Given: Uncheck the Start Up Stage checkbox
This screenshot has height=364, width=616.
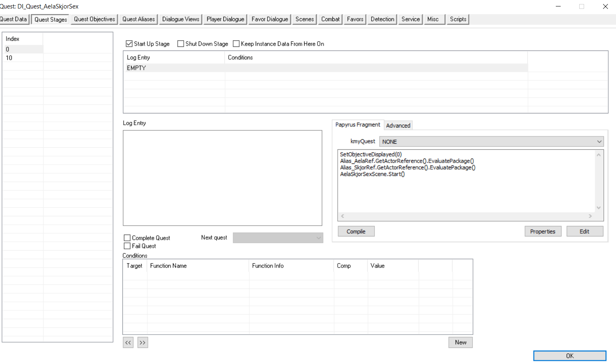Looking at the screenshot, I should pyautogui.click(x=129, y=44).
